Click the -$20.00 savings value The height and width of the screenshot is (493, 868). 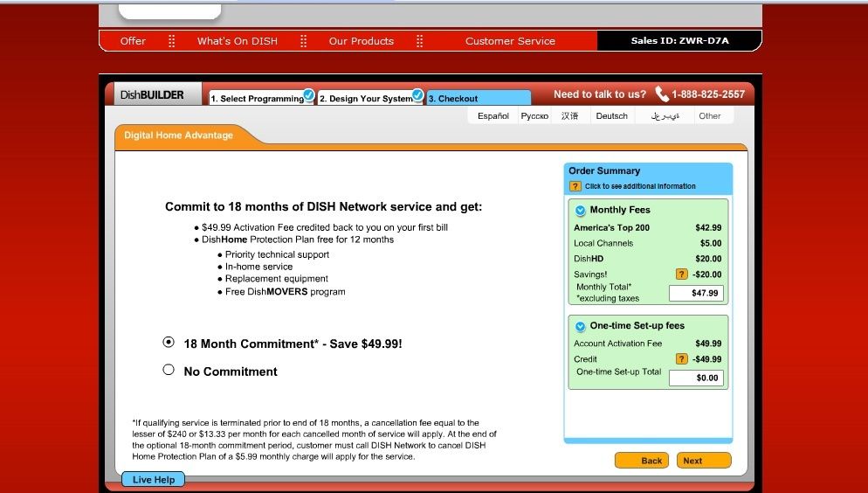[x=707, y=274]
